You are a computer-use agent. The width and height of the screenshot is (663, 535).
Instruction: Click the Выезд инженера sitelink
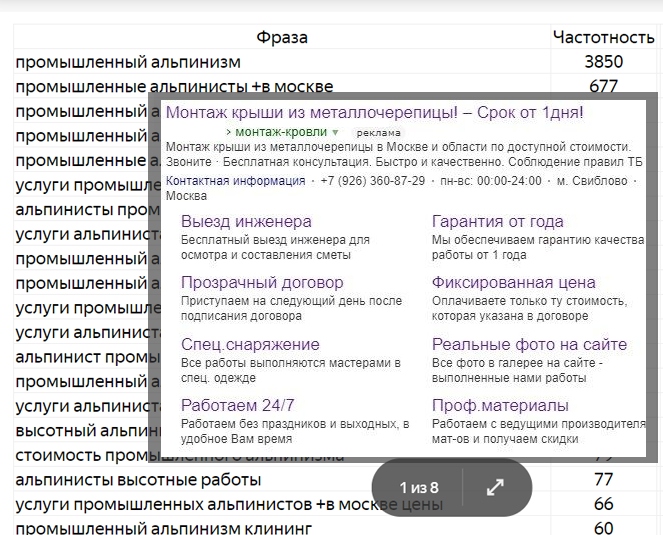tap(246, 222)
